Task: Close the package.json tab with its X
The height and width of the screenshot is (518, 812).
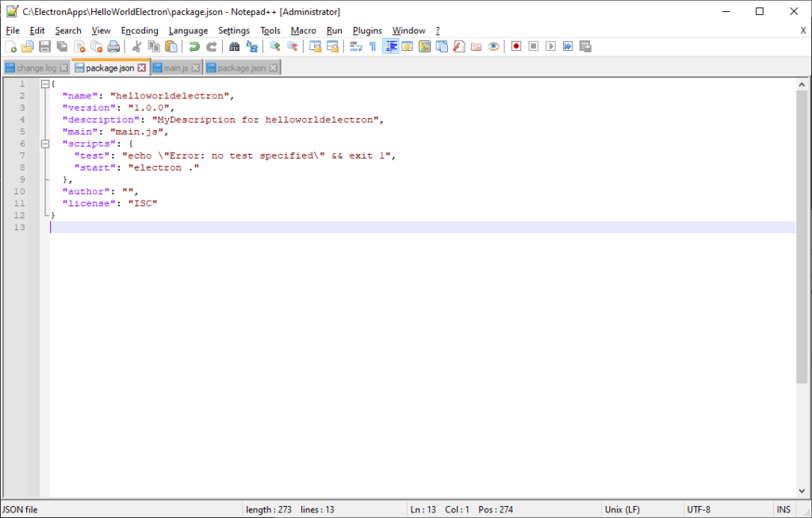Action: (140, 67)
